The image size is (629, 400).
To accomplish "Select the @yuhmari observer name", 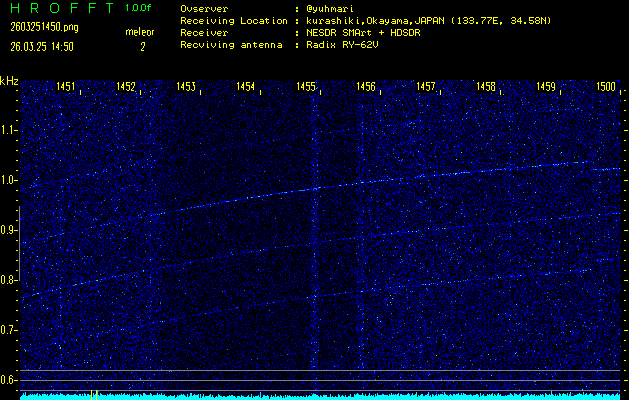I will (332, 8).
